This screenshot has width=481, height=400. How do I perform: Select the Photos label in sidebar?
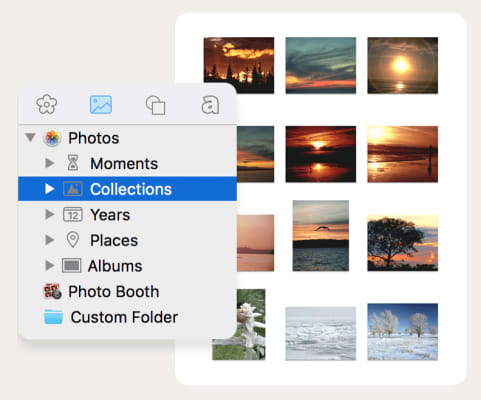click(x=94, y=138)
